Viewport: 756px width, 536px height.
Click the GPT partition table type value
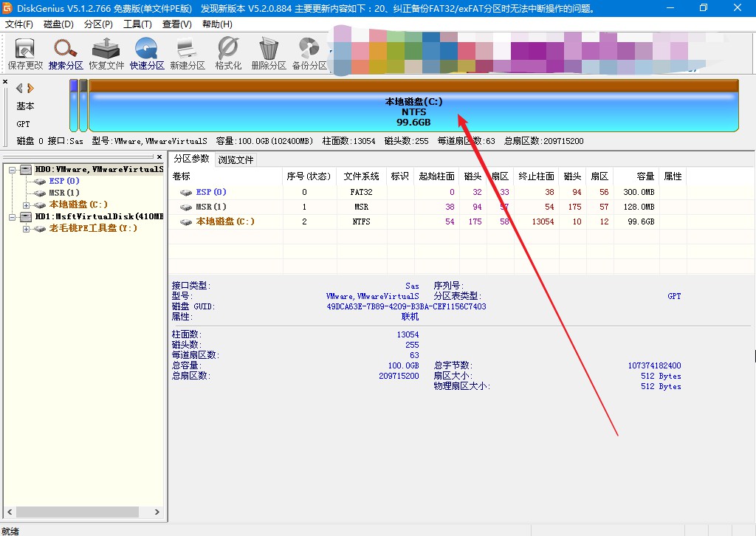pos(674,296)
